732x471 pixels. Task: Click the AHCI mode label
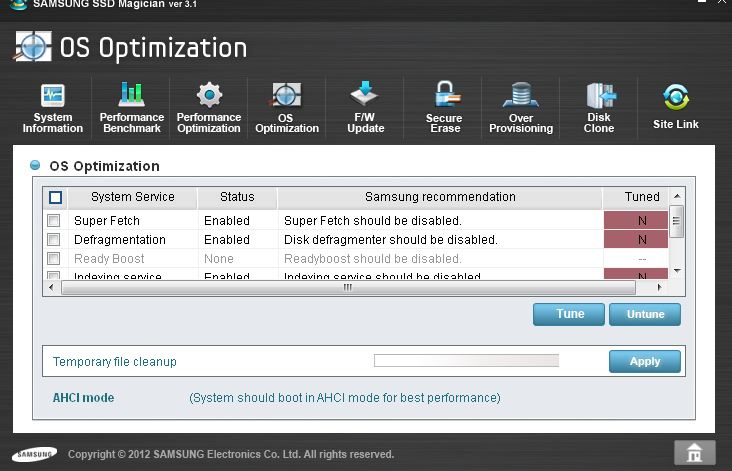click(83, 398)
